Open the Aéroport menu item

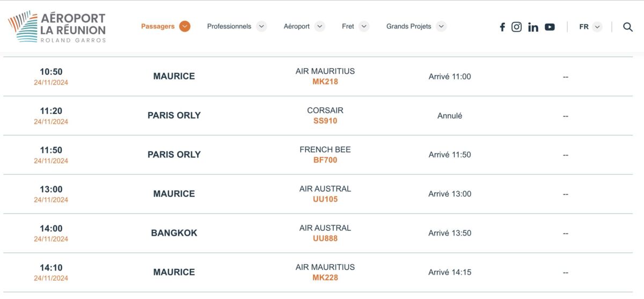coord(297,26)
